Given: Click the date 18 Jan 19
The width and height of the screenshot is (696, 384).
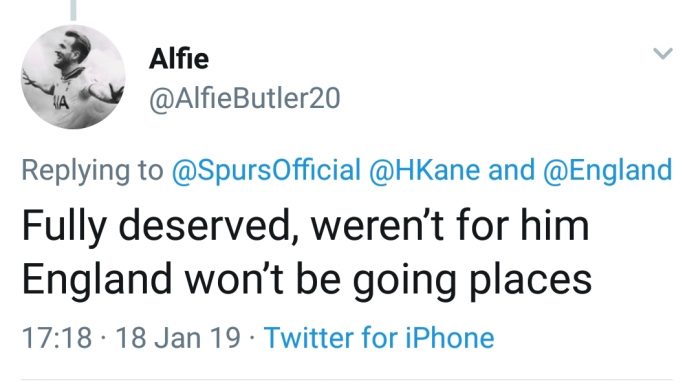Looking at the screenshot, I should [x=178, y=338].
